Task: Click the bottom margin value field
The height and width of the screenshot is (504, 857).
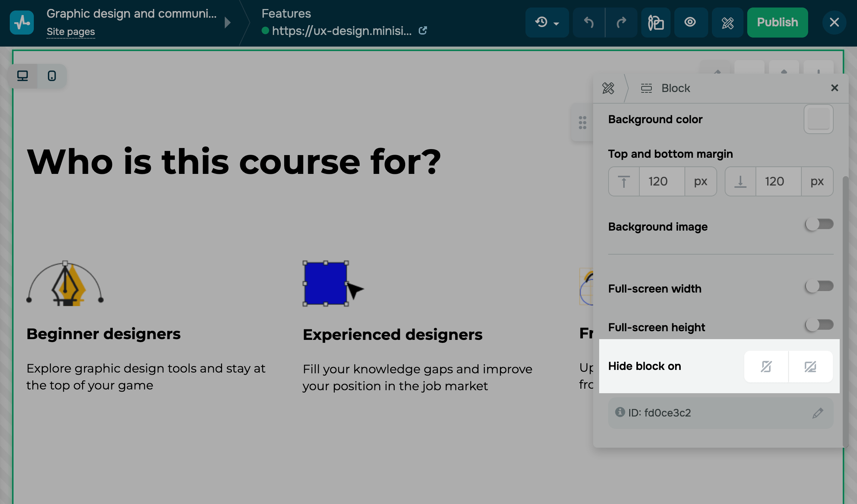Action: (778, 182)
